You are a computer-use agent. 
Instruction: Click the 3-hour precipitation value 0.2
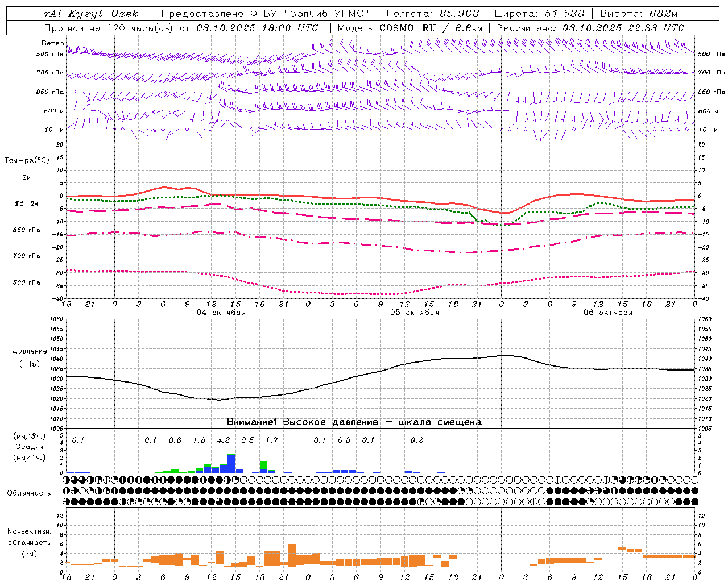(417, 440)
